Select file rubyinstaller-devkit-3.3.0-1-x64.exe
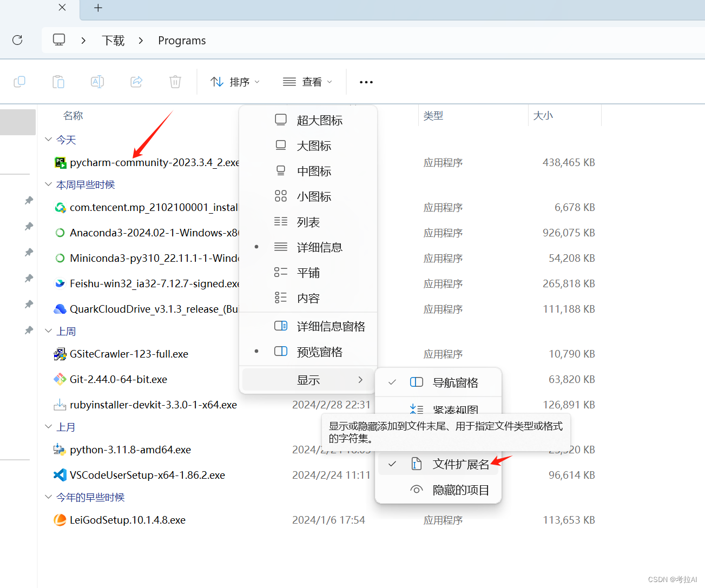Viewport: 705px width, 588px height. tap(153, 405)
